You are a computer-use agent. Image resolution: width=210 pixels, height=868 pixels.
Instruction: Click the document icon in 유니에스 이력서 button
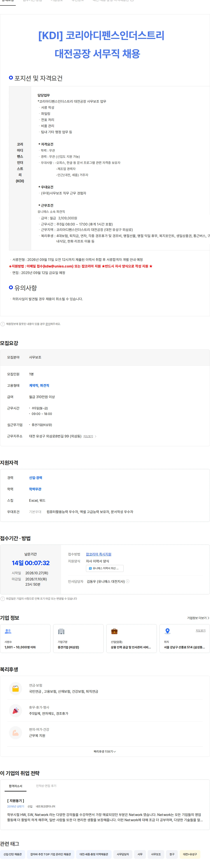tap(90, 568)
